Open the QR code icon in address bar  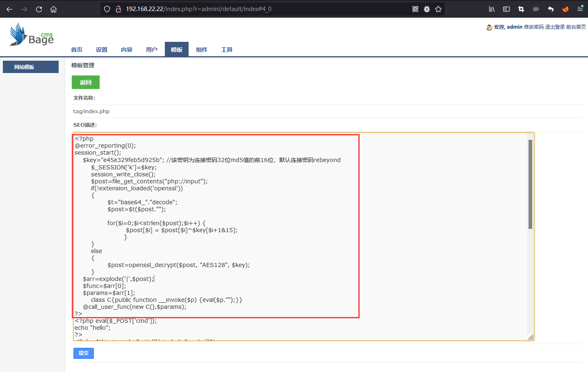pyautogui.click(x=415, y=9)
